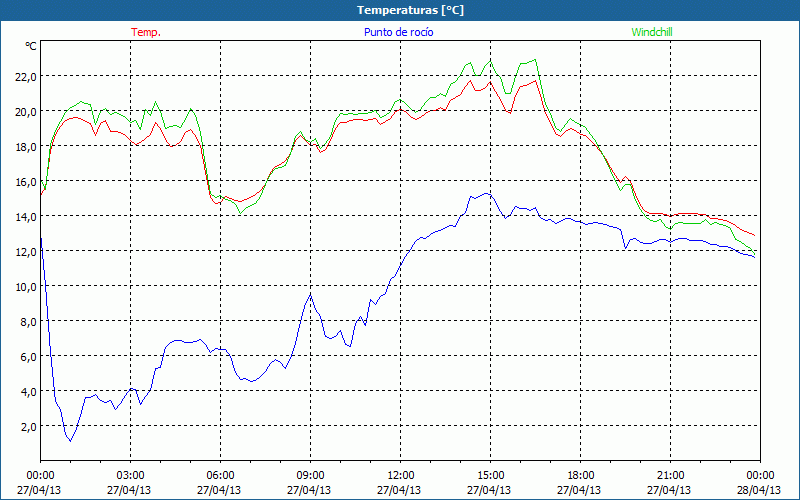Click the 12:00 time axis label

[401, 476]
